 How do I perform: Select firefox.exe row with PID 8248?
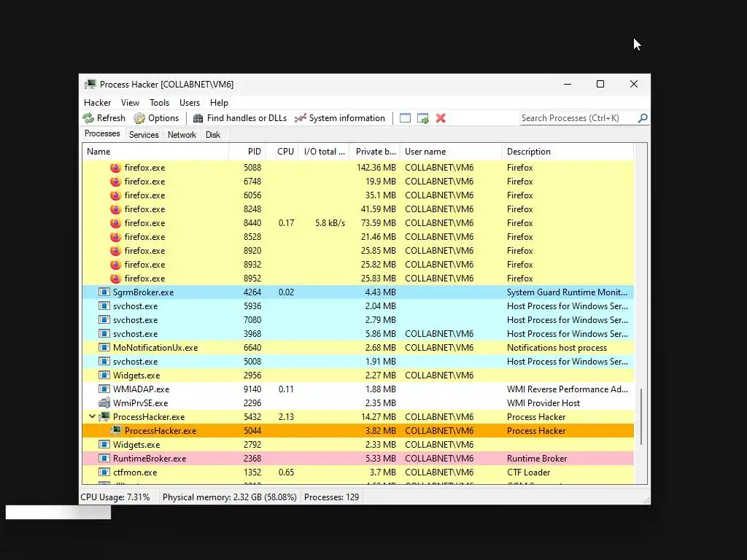357,209
